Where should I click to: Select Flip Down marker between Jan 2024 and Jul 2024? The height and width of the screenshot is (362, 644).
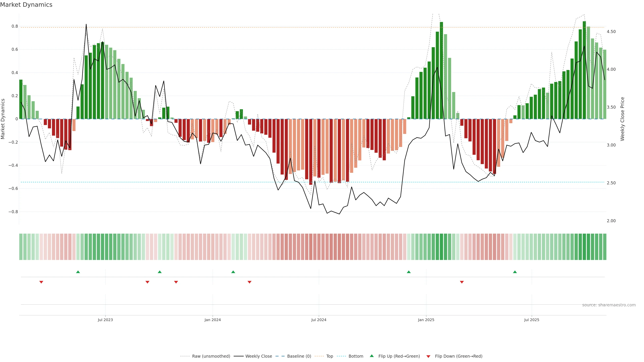point(250,282)
